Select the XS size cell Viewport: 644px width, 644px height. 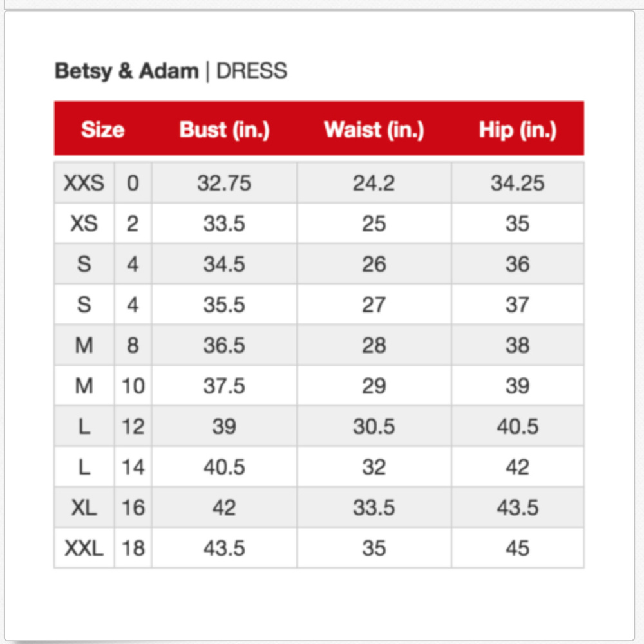(84, 223)
